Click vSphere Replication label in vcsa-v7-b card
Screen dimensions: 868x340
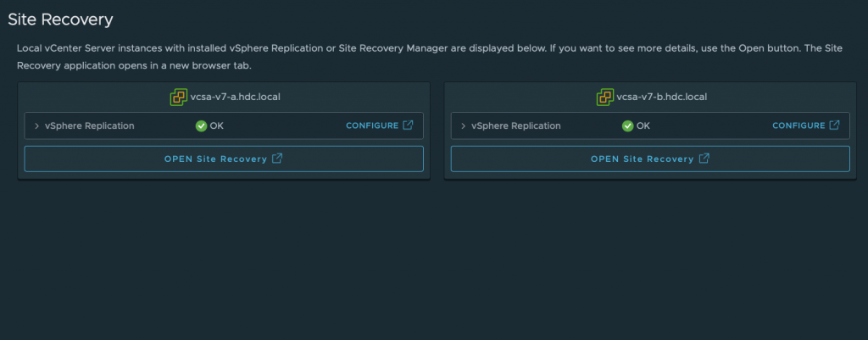516,125
